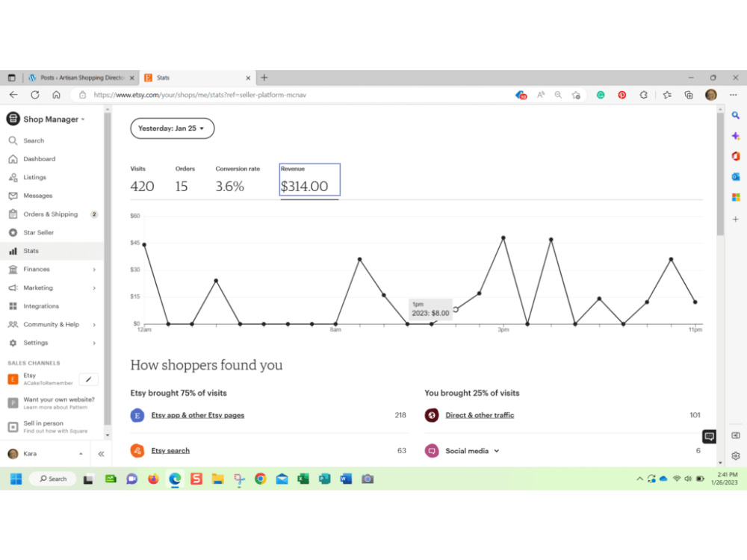Open Pinterest extension icon

622,95
